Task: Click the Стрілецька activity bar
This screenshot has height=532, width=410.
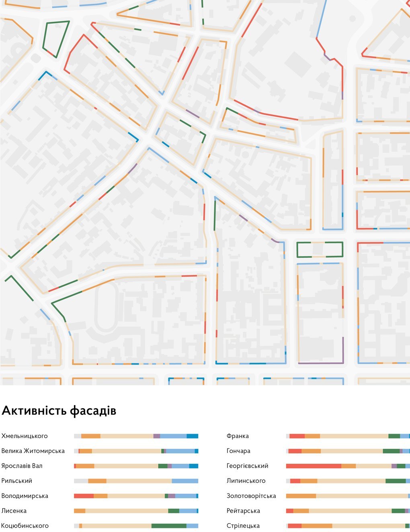Action: (348, 526)
